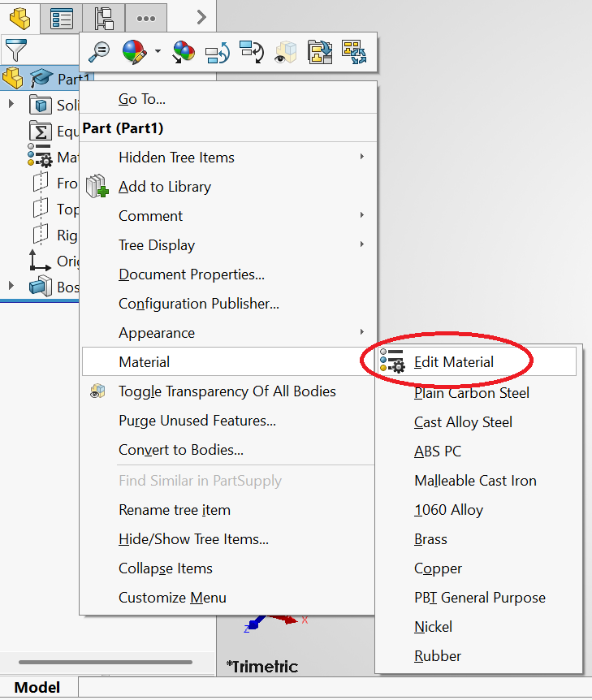Image resolution: width=592 pixels, height=700 pixels.
Task: Choose Convert to Bodies...
Action: pyautogui.click(x=228, y=450)
